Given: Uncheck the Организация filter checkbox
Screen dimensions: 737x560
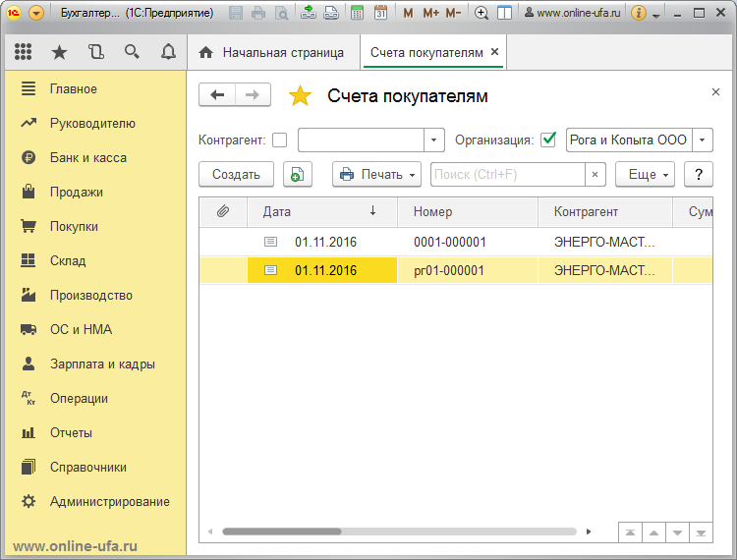Looking at the screenshot, I should (548, 140).
